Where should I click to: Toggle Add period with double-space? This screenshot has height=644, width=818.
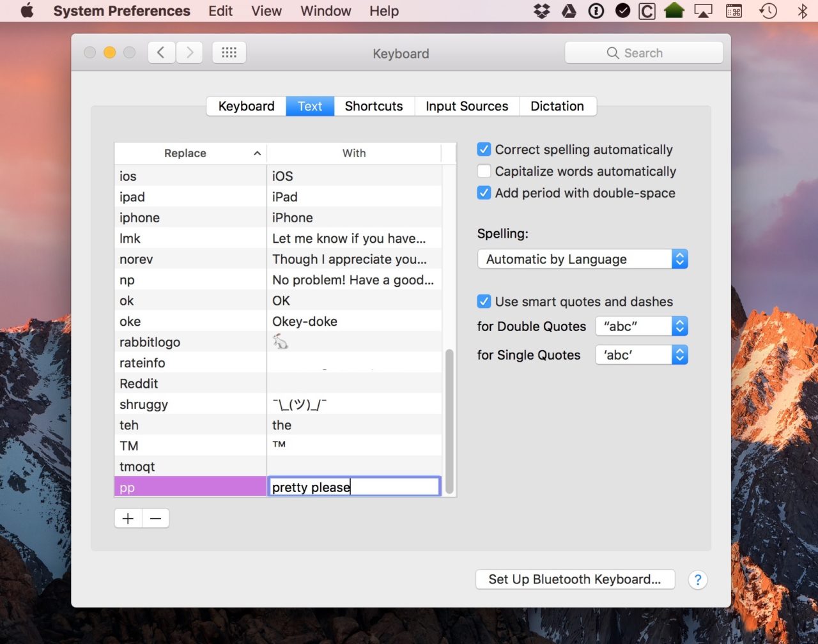click(484, 193)
